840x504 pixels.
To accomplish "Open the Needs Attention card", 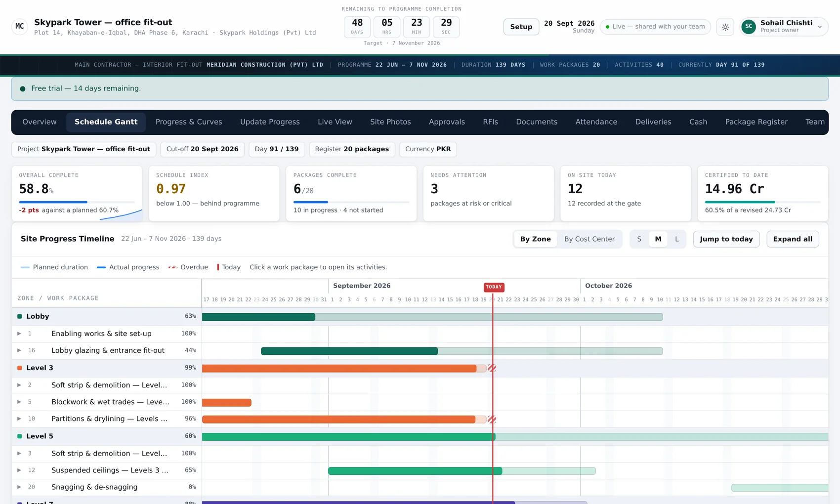I will (x=488, y=193).
